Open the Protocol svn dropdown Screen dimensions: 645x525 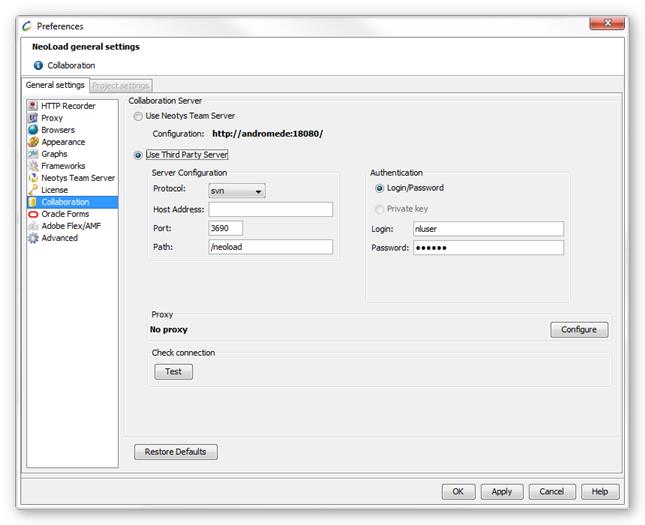(x=237, y=191)
